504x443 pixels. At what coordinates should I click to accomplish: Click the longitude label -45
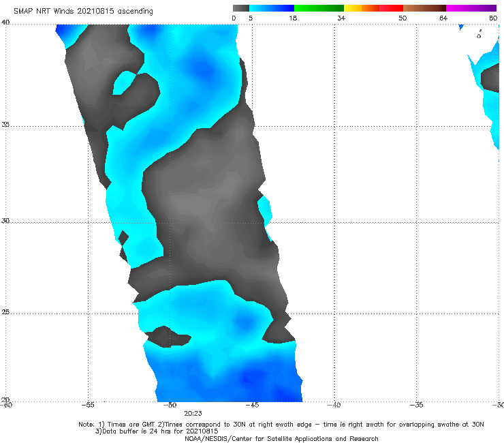point(252,405)
